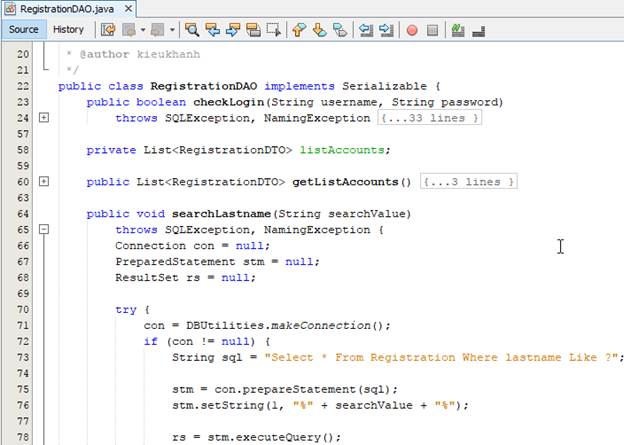Stop macro recording with the square icon
The width and height of the screenshot is (624, 445).
[432, 30]
